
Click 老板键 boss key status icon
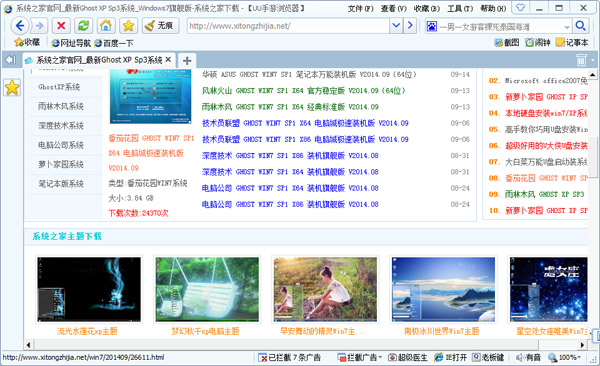coord(488,358)
